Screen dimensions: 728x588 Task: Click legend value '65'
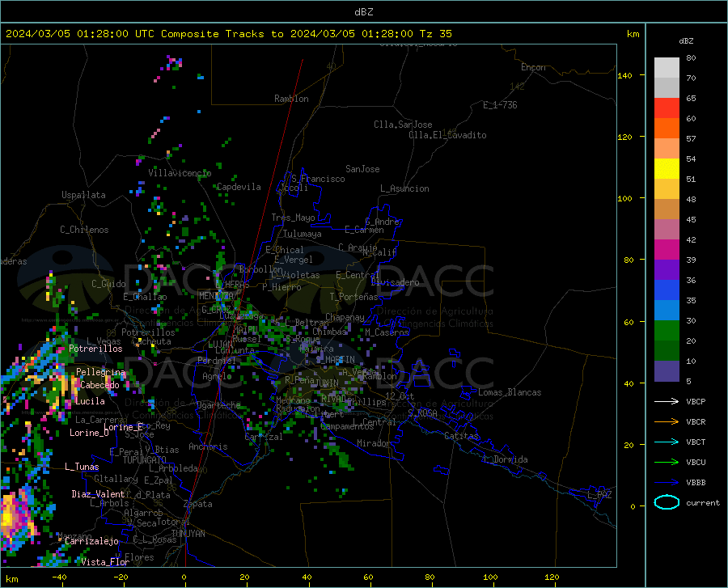[691, 99]
